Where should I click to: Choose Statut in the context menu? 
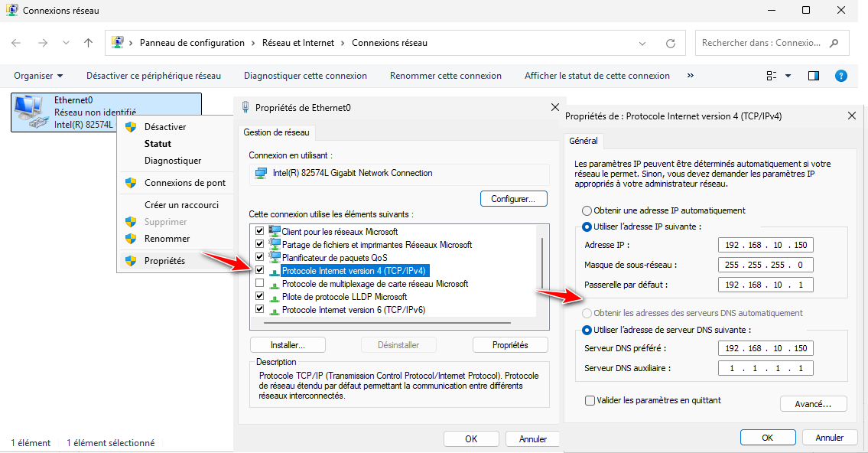tap(158, 143)
